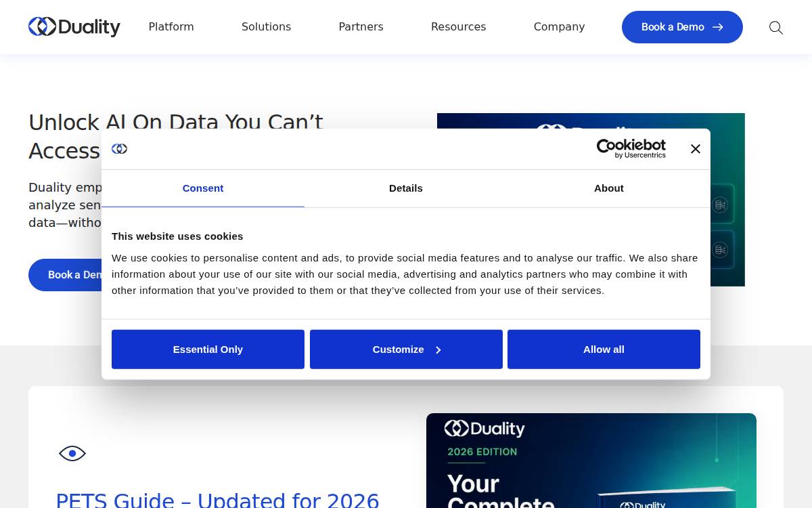812x508 pixels.
Task: Click the Cookiebot by Usercentrics logo
Action: [x=631, y=149]
